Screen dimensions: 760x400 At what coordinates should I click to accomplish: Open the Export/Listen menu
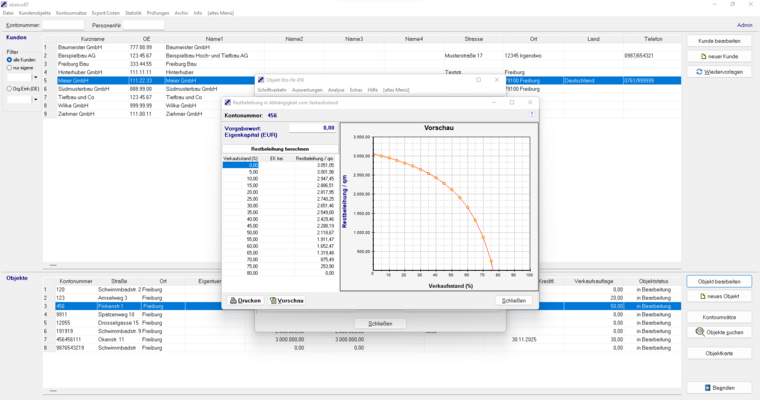(105, 13)
